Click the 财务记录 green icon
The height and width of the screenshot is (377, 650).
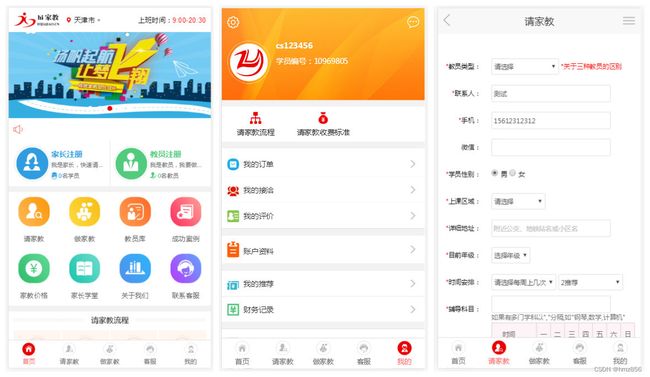click(x=233, y=310)
